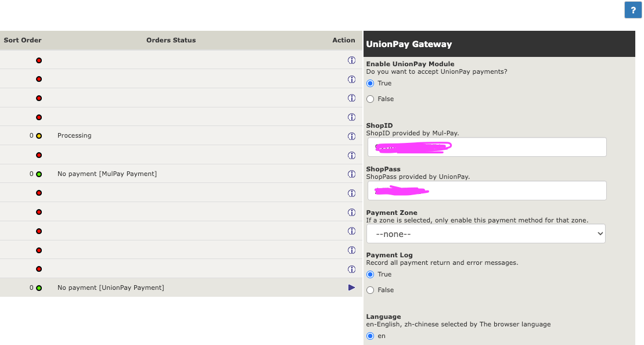Click the Language setting label
Viewport: 644px width, 345px height.
click(x=384, y=317)
